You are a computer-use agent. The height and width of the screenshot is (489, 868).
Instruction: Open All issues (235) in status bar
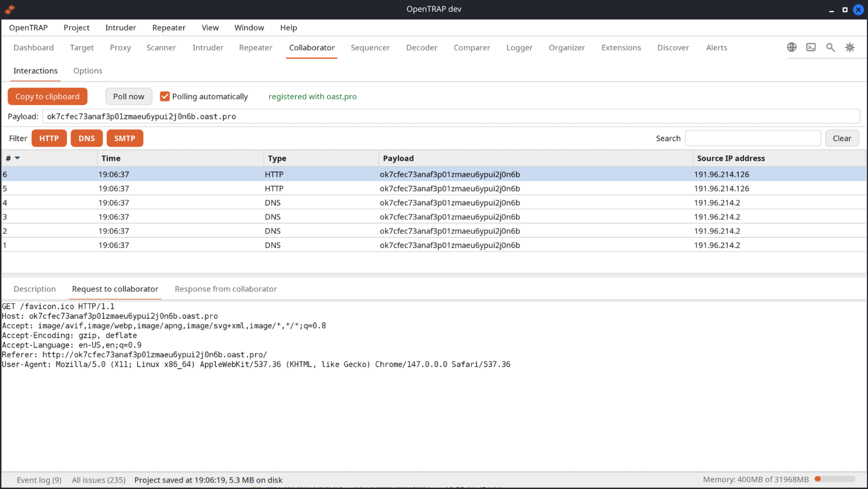pyautogui.click(x=99, y=479)
